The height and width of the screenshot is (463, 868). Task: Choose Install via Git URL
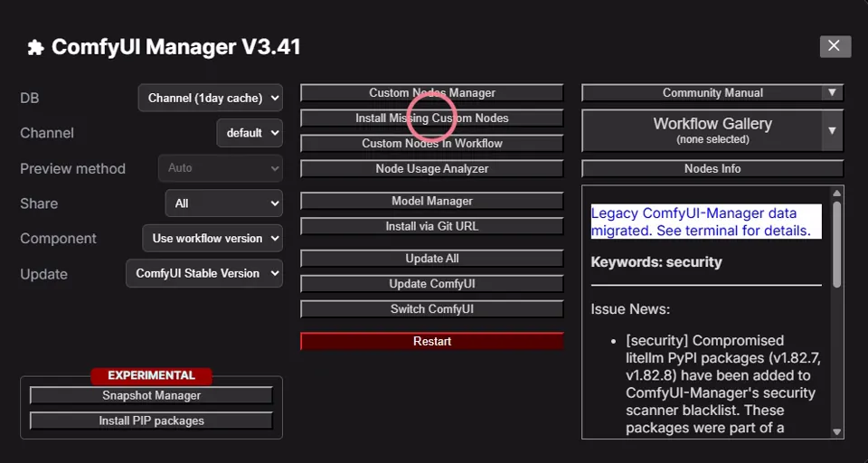click(x=432, y=226)
